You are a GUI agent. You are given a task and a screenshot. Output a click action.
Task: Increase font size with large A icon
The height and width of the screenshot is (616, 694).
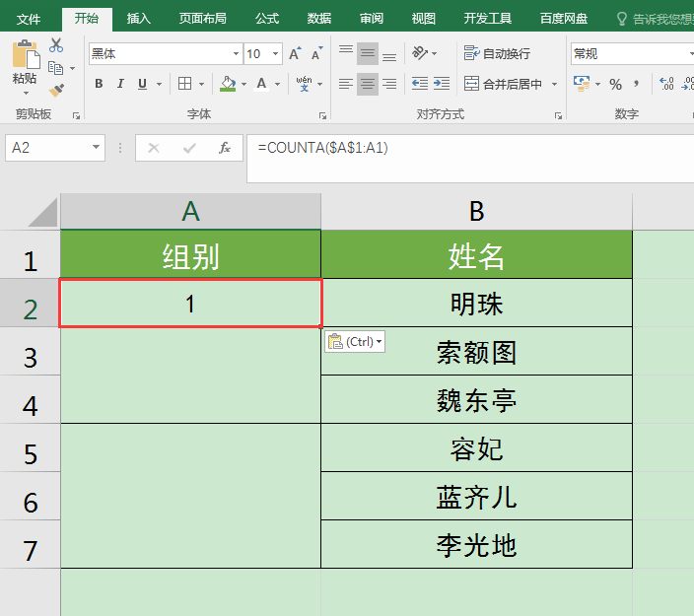295,54
